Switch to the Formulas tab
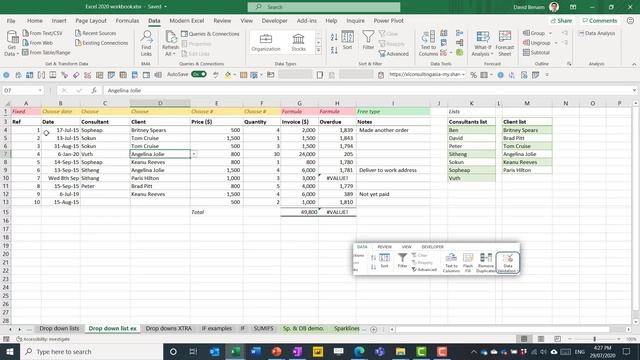The width and height of the screenshot is (640, 360). click(x=127, y=20)
